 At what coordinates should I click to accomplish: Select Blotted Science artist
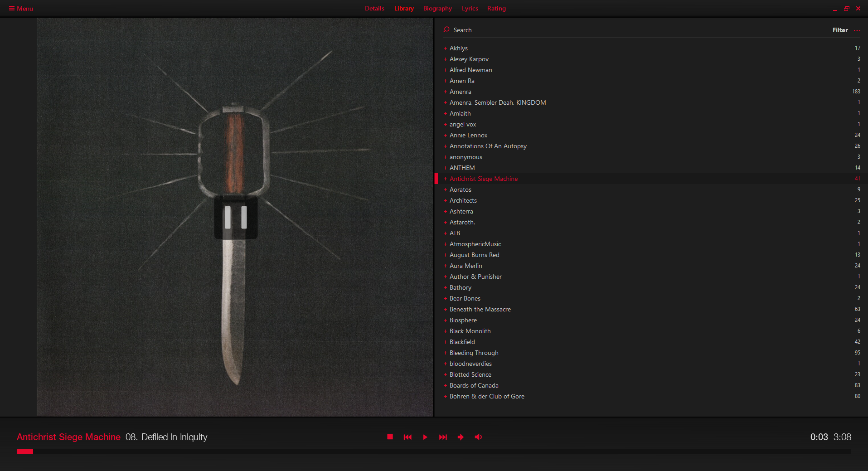coord(470,374)
